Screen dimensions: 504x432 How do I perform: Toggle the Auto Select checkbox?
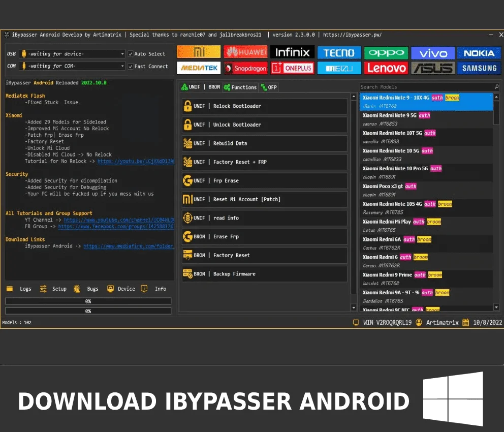tap(131, 54)
